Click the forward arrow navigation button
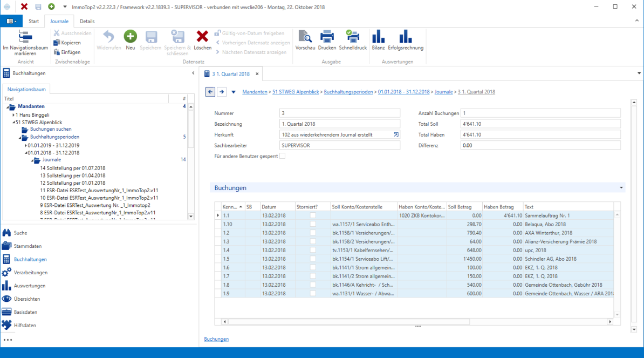The width and height of the screenshot is (644, 358). tap(222, 92)
